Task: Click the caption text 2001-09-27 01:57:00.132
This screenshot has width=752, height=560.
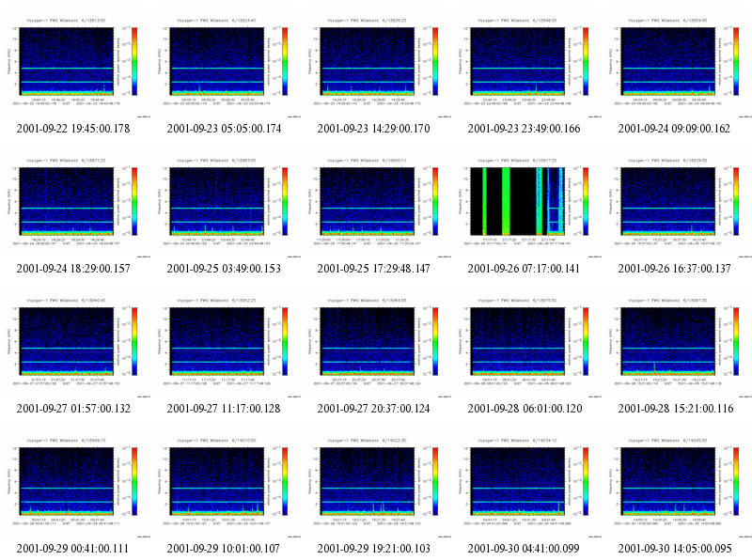Action: coord(73,409)
